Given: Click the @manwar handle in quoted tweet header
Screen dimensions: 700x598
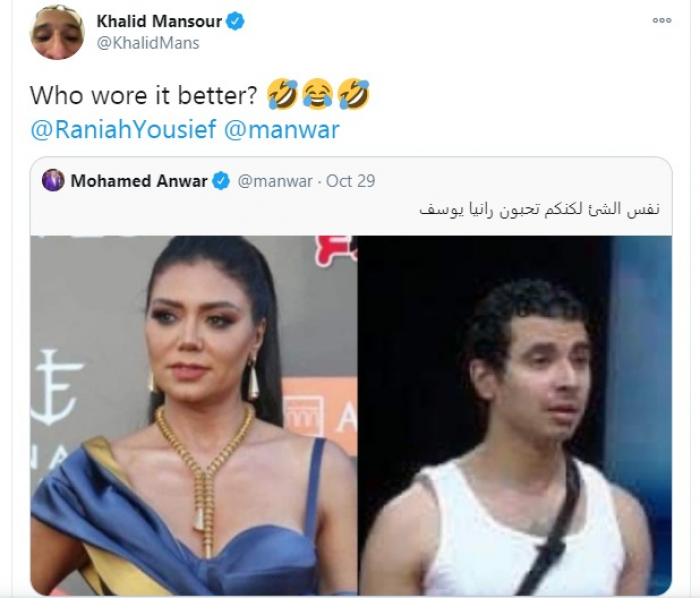Looking at the screenshot, I should (275, 181).
